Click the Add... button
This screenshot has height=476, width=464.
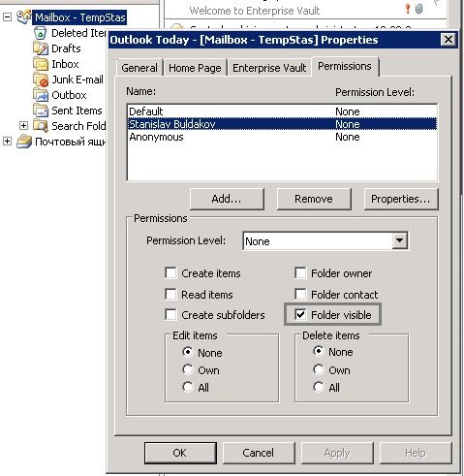[x=227, y=199]
